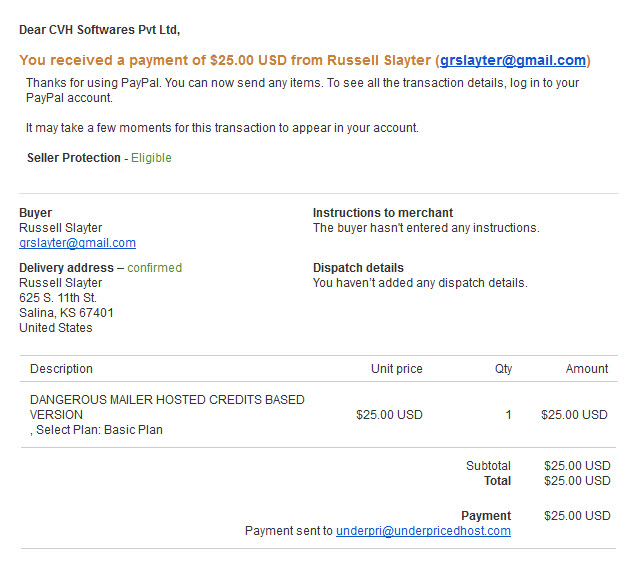The height and width of the screenshot is (588, 625).
Task: Click the Instructions to merchant heading
Action: [383, 213]
